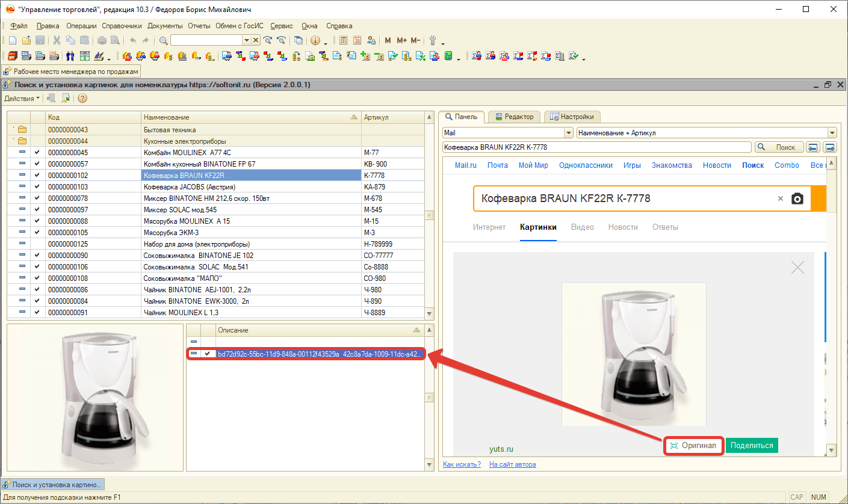Open the Справочники menu

122,26
